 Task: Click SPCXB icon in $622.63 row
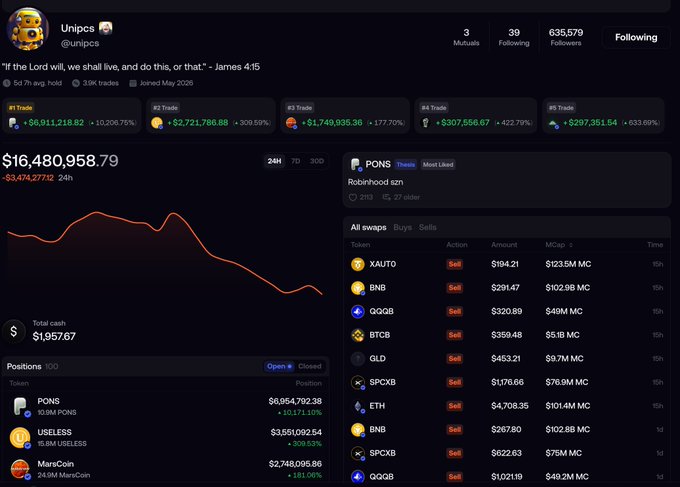(x=358, y=453)
